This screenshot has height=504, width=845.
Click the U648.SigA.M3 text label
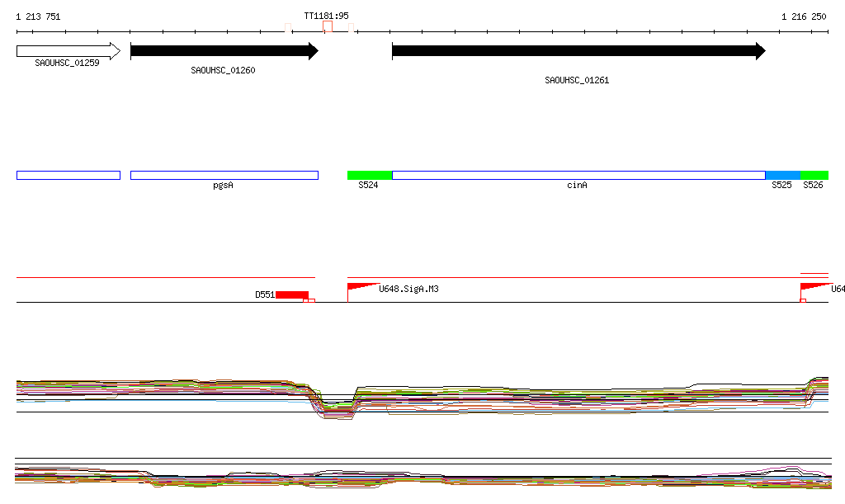408,289
